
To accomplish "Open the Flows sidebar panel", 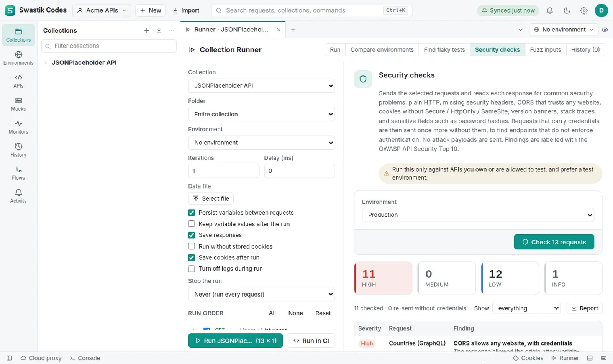I will [x=18, y=173].
